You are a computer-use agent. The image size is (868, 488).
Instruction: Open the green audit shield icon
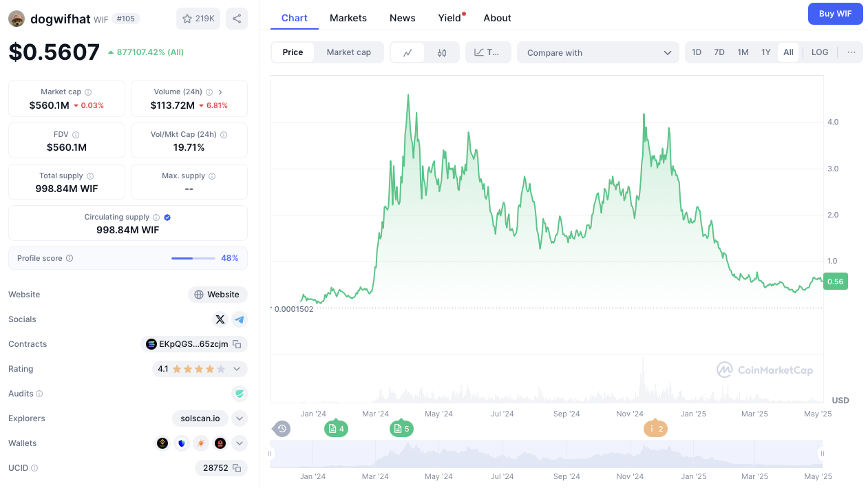point(240,394)
